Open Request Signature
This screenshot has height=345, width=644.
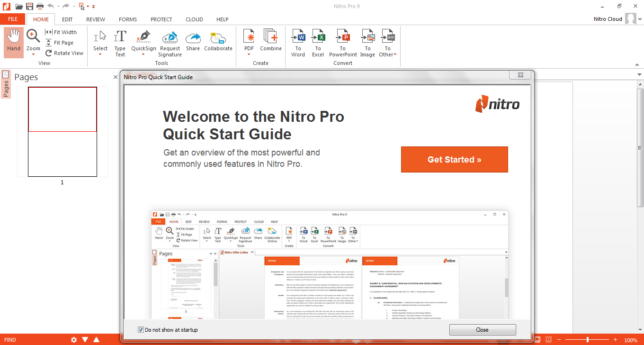(170, 43)
